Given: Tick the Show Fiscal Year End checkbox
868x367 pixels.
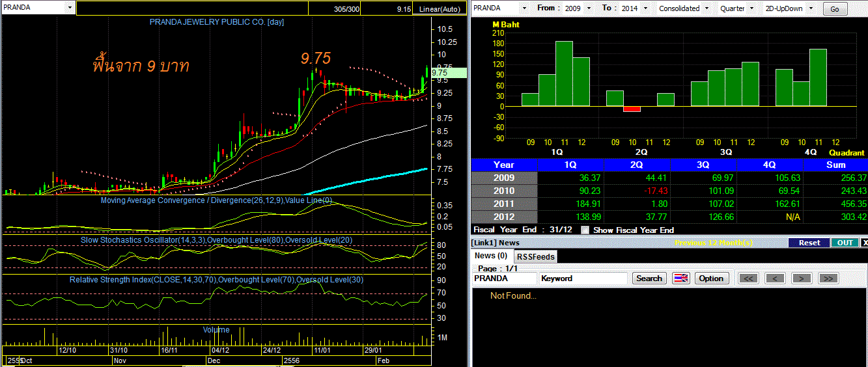Looking at the screenshot, I should (585, 230).
